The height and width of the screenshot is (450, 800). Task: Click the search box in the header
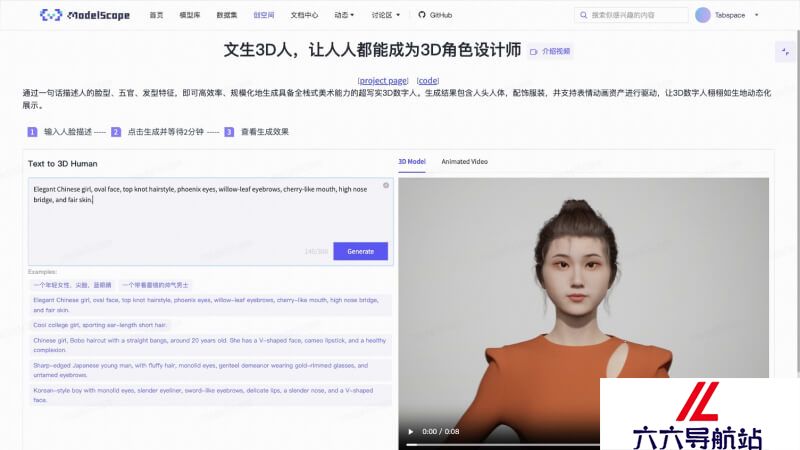coord(631,15)
